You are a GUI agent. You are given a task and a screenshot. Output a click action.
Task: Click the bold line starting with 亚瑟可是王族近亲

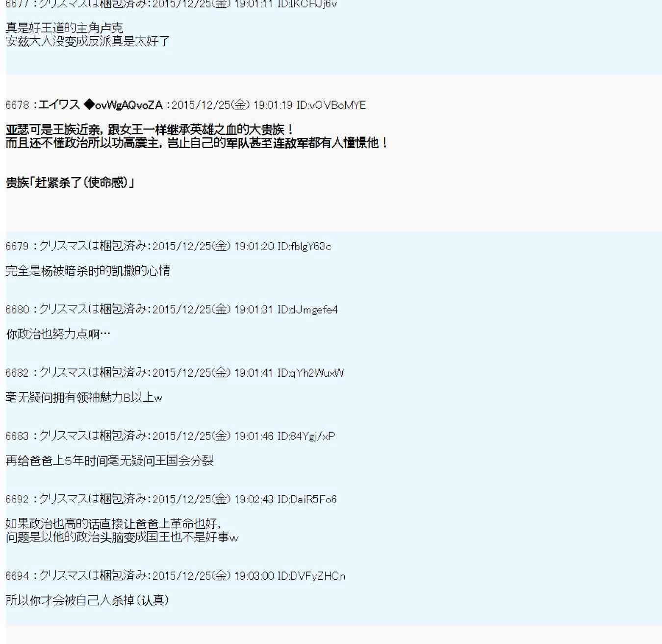[x=150, y=130]
